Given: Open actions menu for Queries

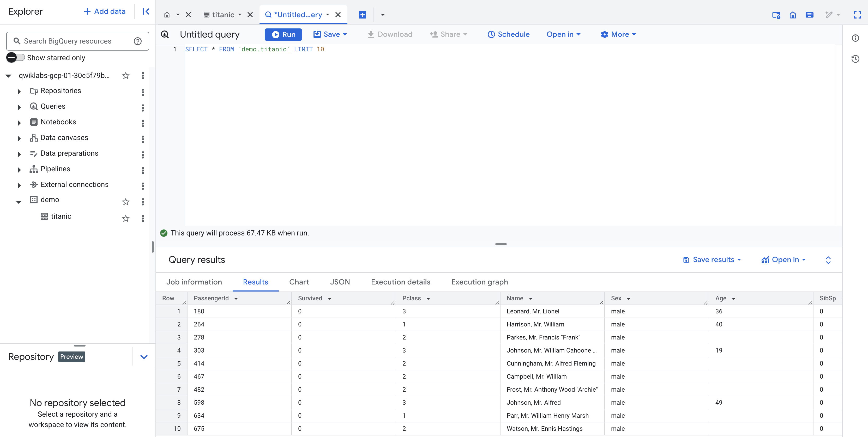Looking at the screenshot, I should tap(143, 108).
